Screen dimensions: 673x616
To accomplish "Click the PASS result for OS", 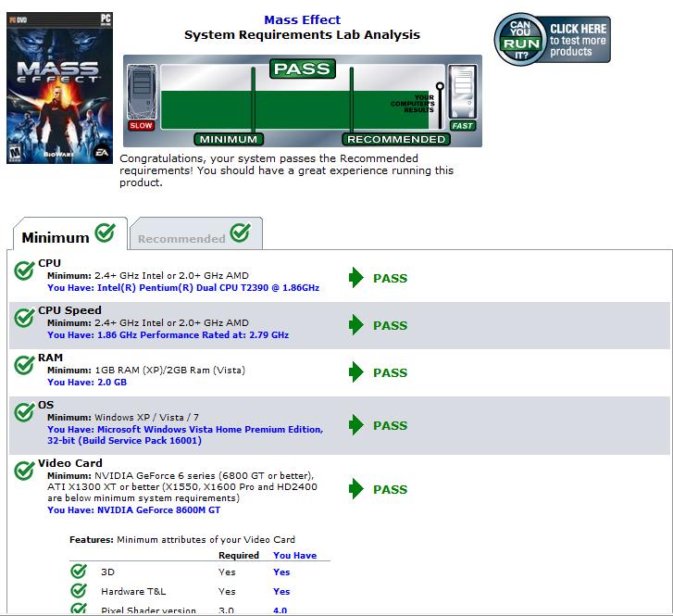I will click(x=390, y=426).
